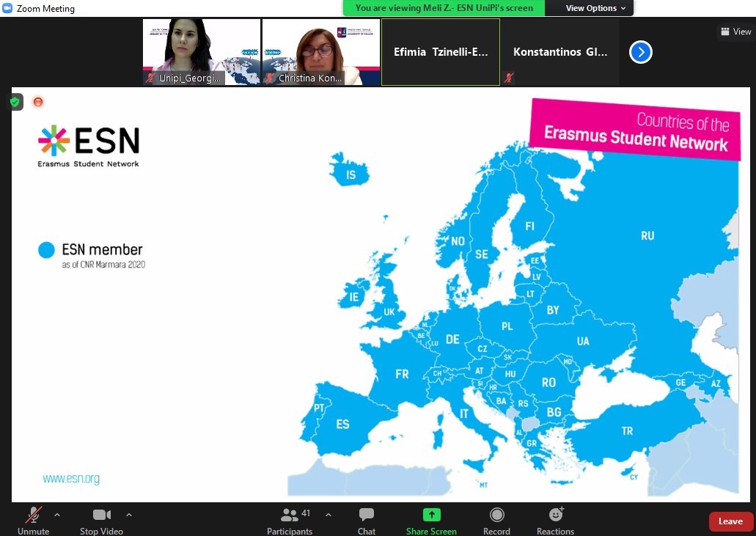The image size is (756, 536).
Task: Open the Chat panel
Action: [367, 521]
